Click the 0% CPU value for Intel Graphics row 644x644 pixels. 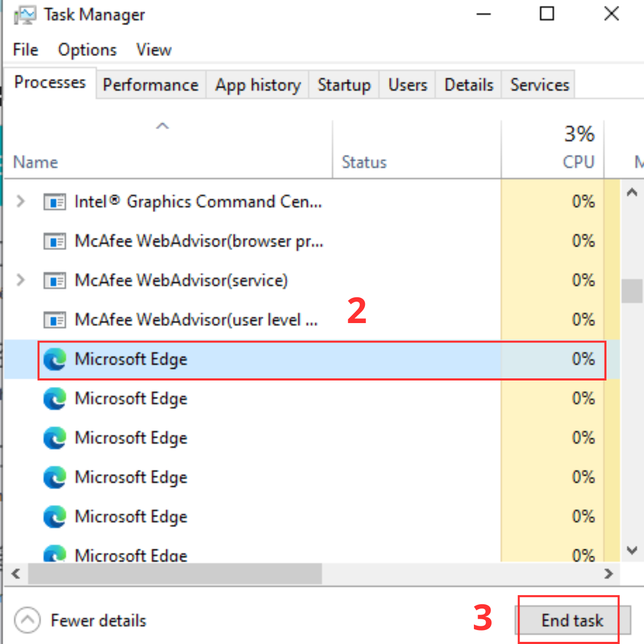583,202
